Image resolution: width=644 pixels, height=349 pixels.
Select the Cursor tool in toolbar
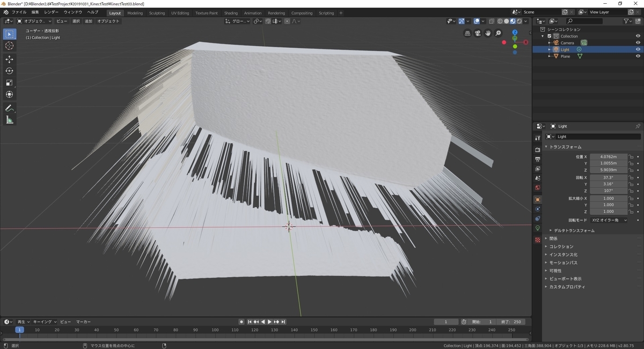tap(9, 46)
